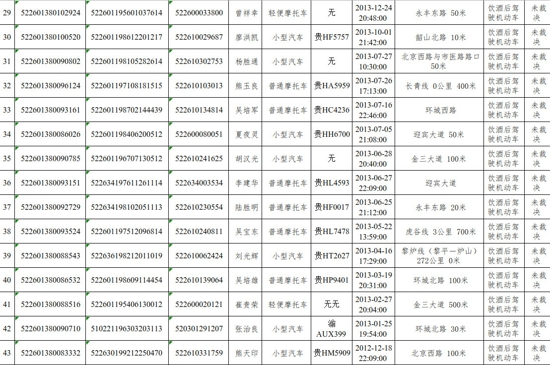Image resolution: width=550 pixels, height=365 pixels.
Task: Click the cell reading 无无 in row 41
Action: [x=331, y=304]
